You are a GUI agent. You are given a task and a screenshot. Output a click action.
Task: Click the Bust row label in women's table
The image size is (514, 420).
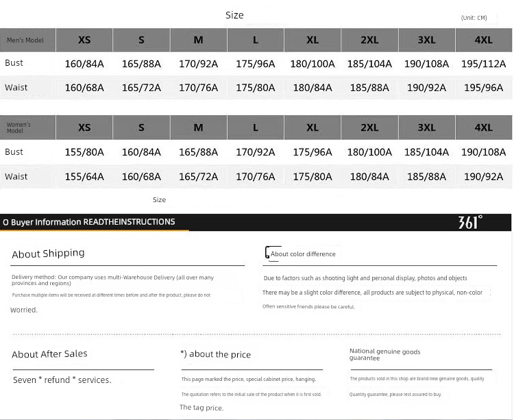[14, 152]
